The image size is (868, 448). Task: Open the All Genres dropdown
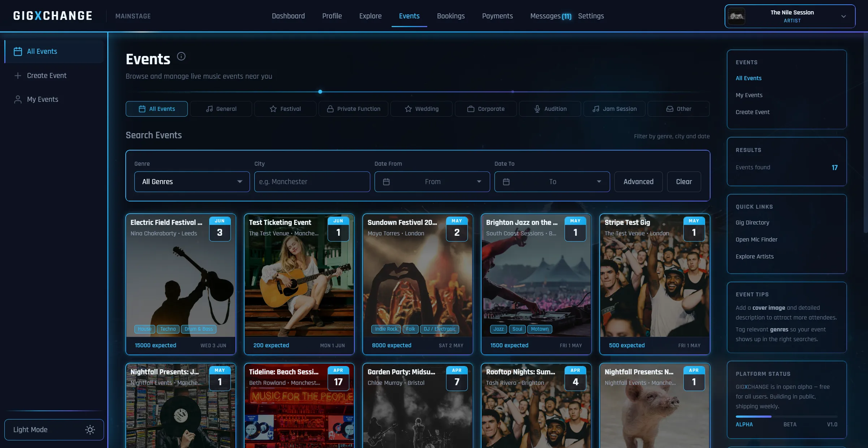point(192,182)
